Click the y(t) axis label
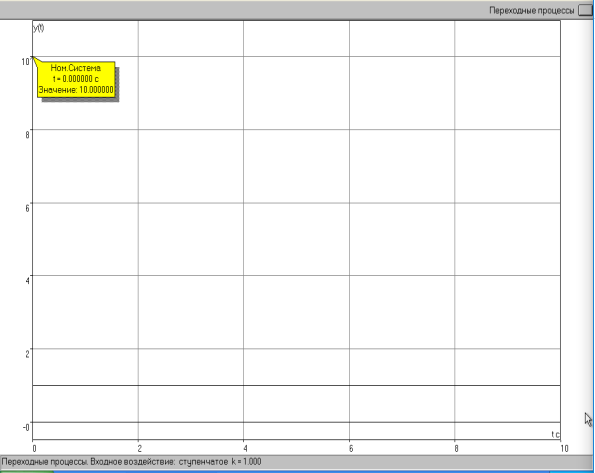Viewport: 595px width, 473px height. (x=38, y=28)
